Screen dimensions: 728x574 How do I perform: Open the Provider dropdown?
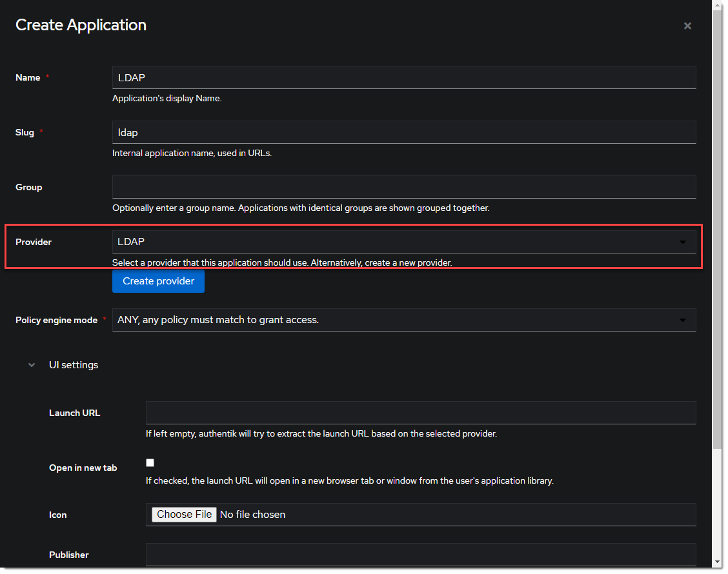point(394,242)
